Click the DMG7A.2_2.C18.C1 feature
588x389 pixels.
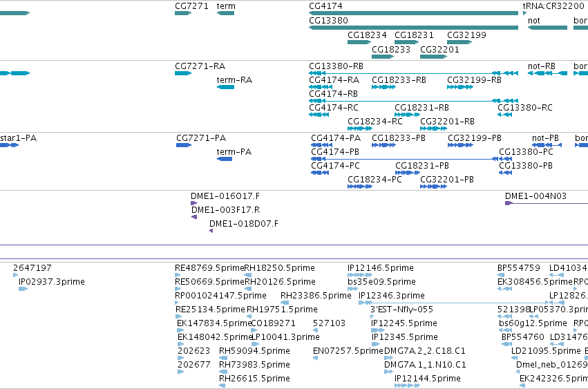(388, 358)
